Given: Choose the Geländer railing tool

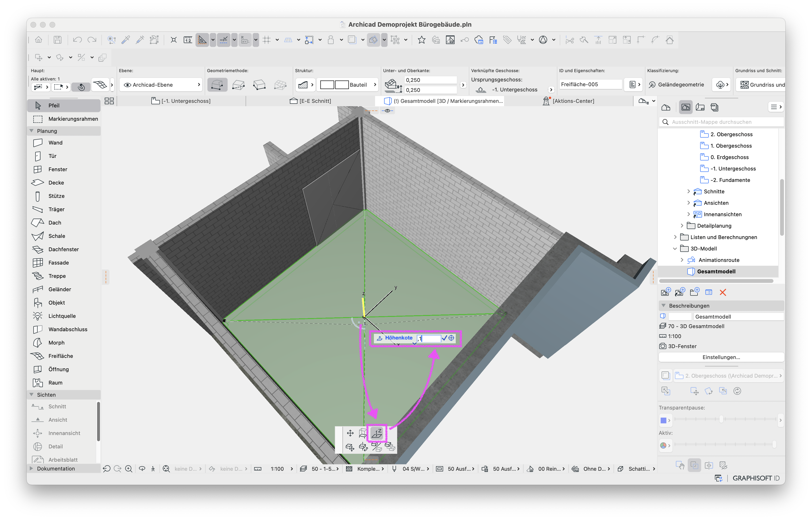Looking at the screenshot, I should coord(64,289).
